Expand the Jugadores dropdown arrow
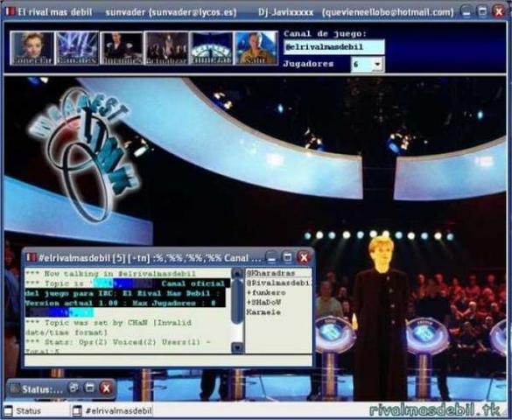This screenshot has height=420, width=512. pyautogui.click(x=377, y=64)
